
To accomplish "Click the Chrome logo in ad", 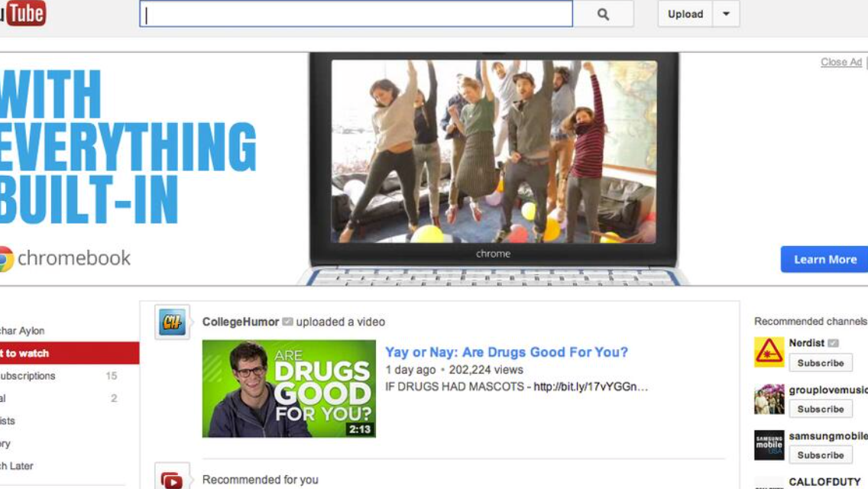I will click(5, 258).
